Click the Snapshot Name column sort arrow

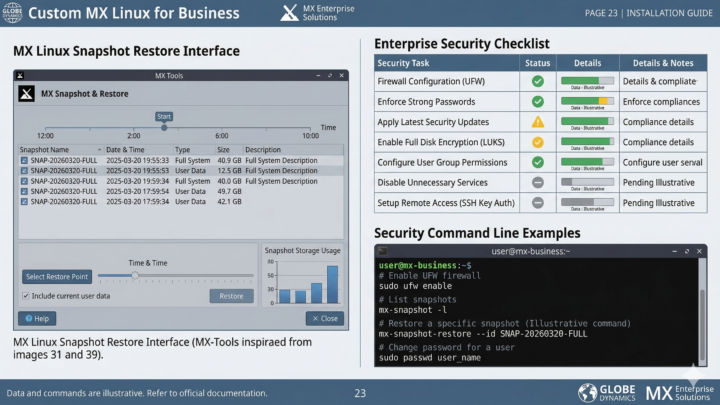[99, 150]
